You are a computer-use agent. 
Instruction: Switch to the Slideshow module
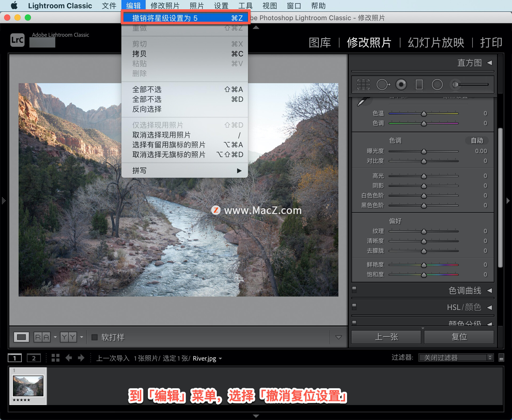point(436,42)
